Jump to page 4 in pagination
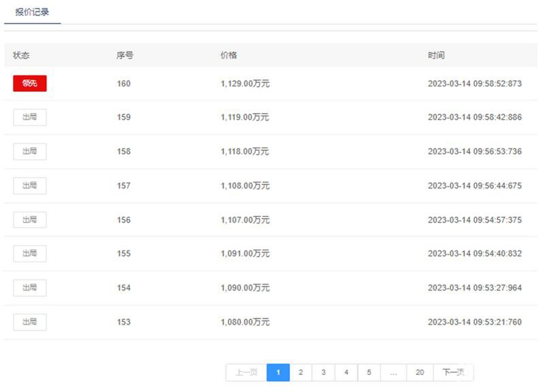This screenshot has width=547, height=392. 346,372
